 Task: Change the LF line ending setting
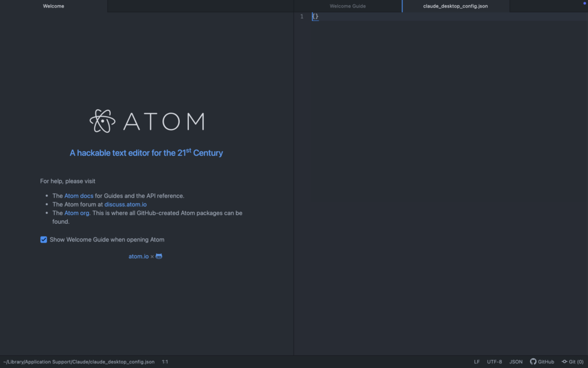click(x=477, y=362)
